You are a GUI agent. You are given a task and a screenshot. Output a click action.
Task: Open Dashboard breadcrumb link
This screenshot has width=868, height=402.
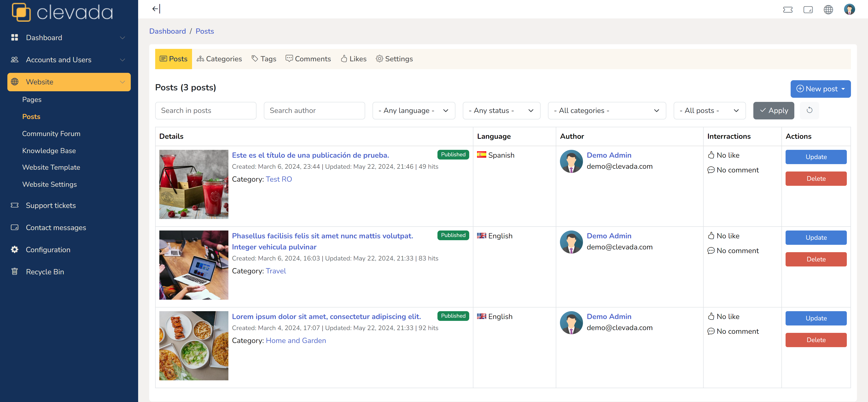[167, 31]
